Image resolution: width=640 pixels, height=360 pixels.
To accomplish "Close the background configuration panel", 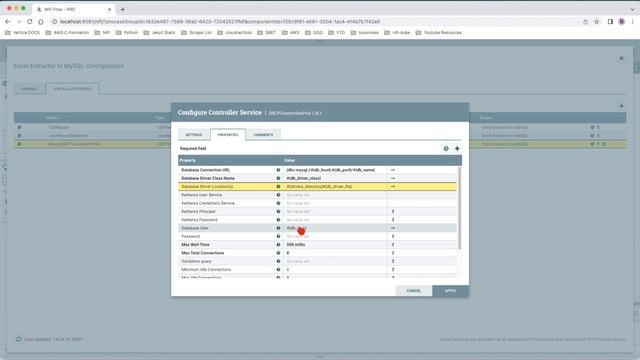I will tap(621, 58).
